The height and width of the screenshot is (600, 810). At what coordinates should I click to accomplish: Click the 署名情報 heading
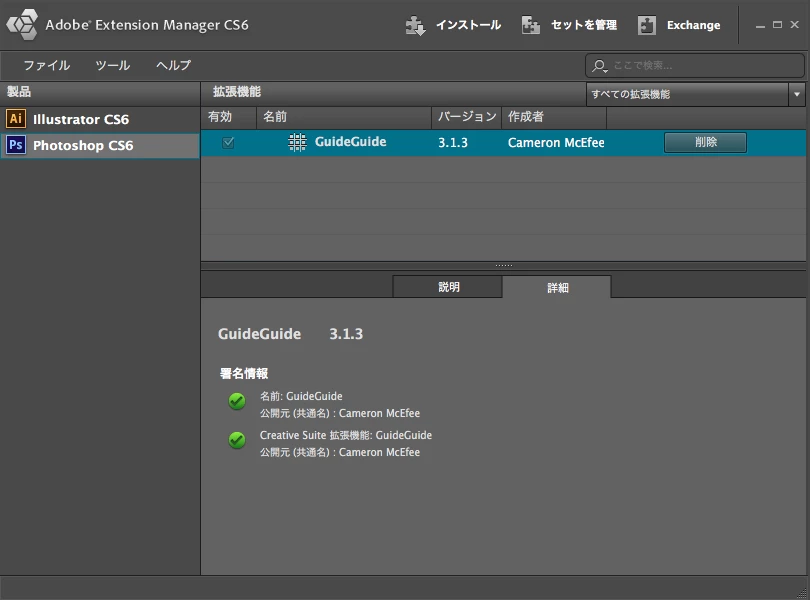(243, 373)
